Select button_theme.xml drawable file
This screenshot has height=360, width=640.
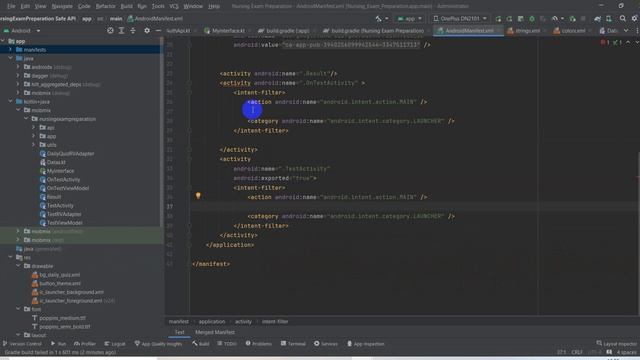[56, 283]
